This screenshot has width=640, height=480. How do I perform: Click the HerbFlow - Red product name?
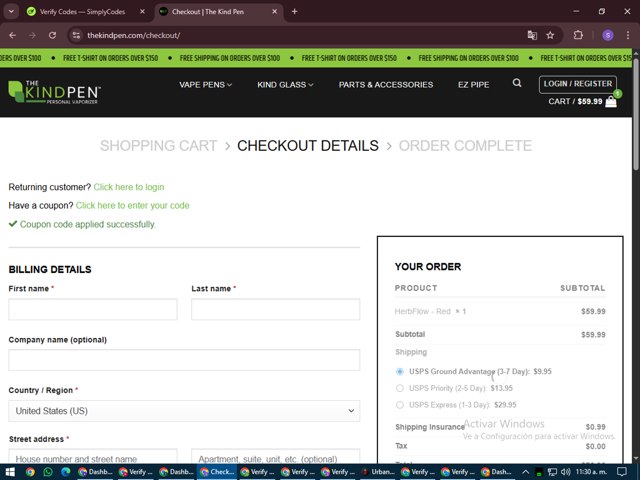pyautogui.click(x=422, y=311)
